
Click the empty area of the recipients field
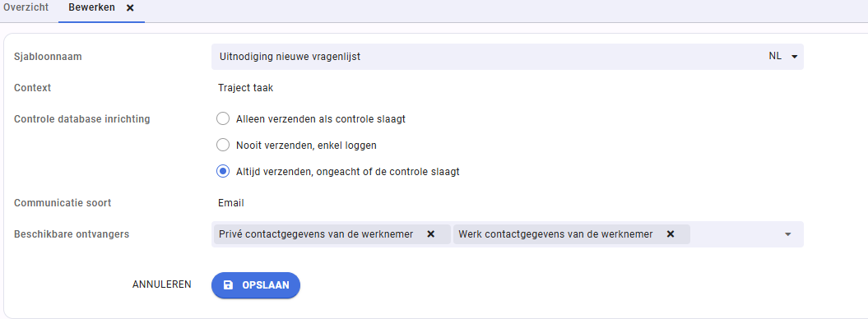click(736, 234)
